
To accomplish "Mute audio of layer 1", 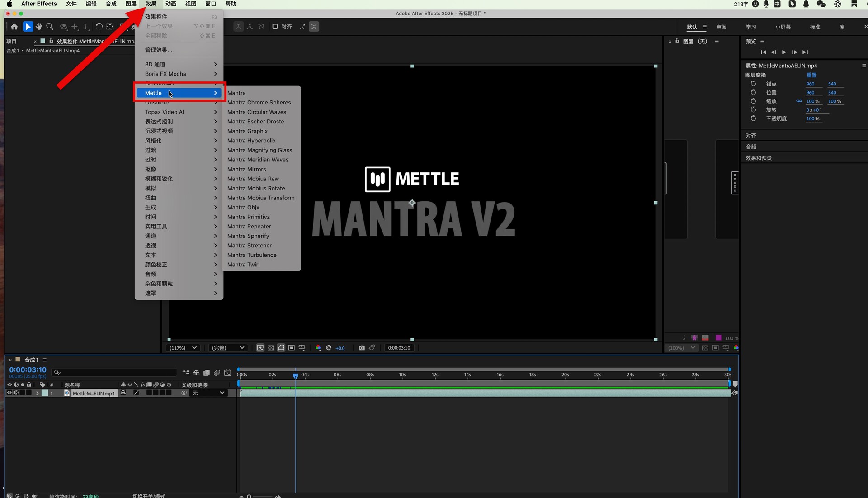I will (16, 393).
